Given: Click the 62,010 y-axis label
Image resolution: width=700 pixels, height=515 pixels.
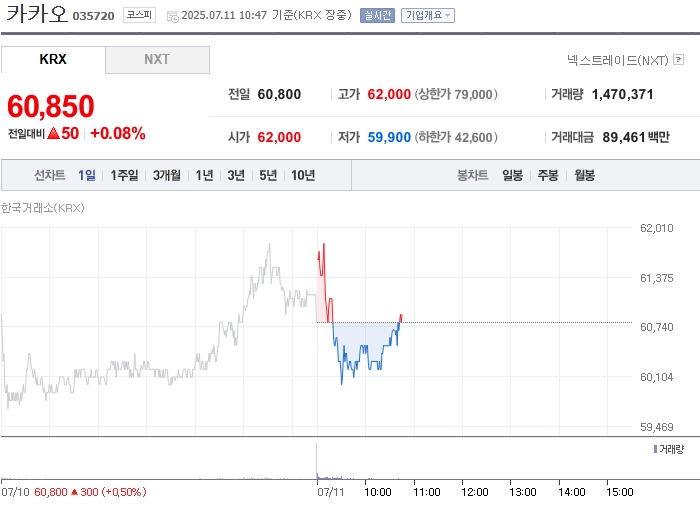Looking at the screenshot, I should point(656,228).
